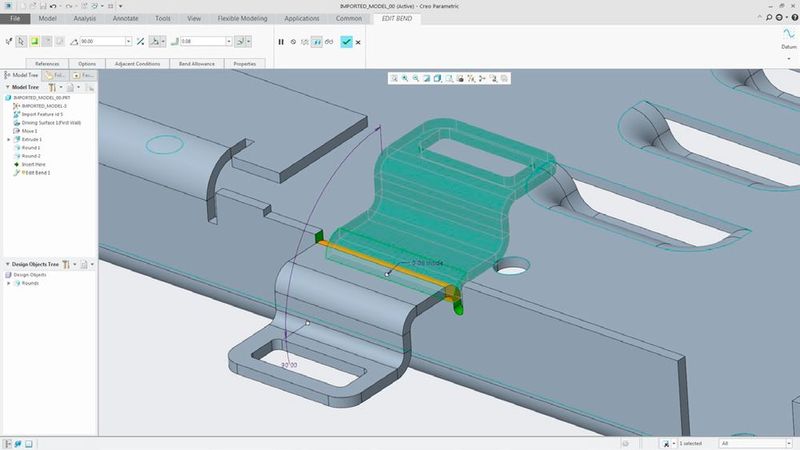This screenshot has width=800, height=450.
Task: Pause the Edit Bend feature
Action: tap(281, 42)
